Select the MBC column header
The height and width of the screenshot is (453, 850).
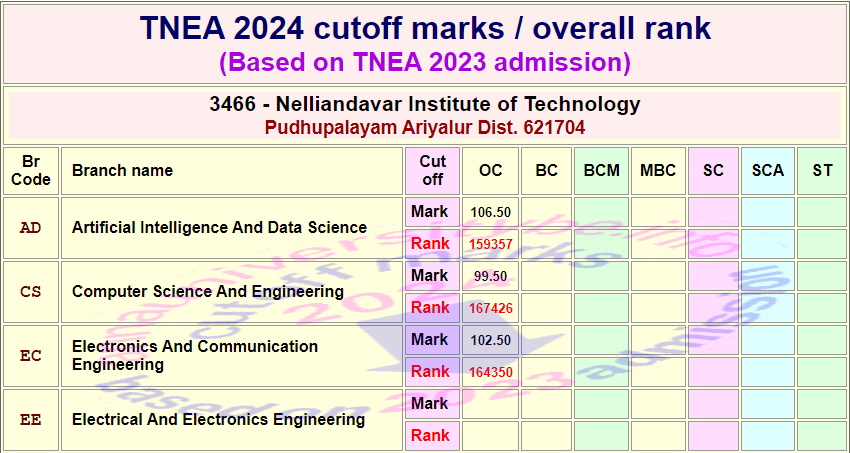pos(657,171)
